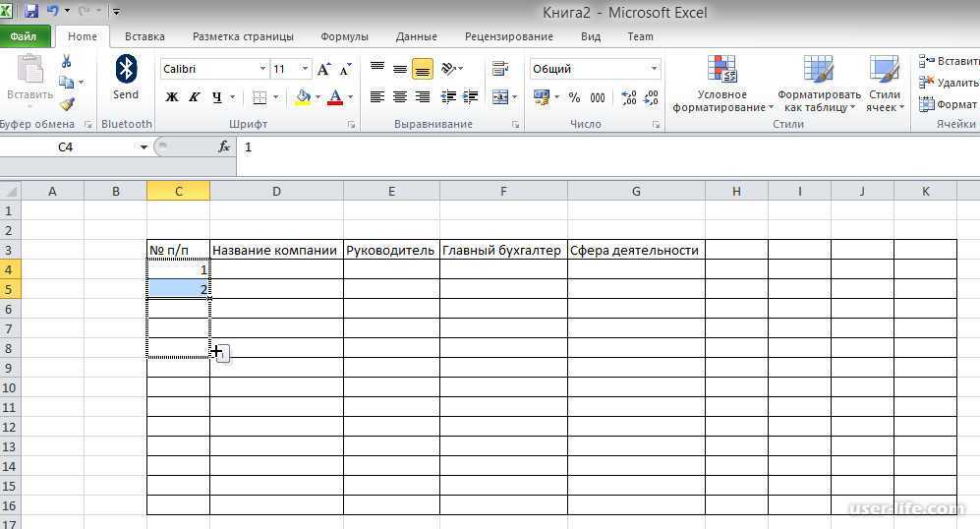Select cell containing Главный бухгалтер
This screenshot has width=980, height=529.
coord(503,250)
